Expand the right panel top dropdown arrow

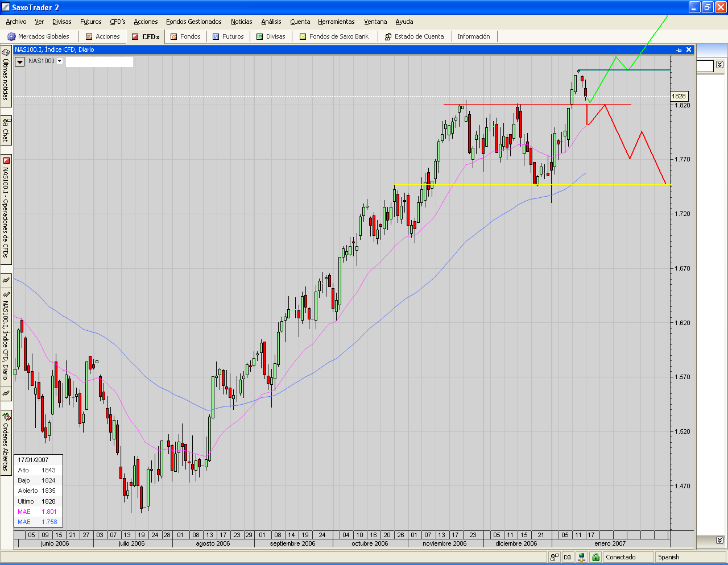pyautogui.click(x=719, y=65)
